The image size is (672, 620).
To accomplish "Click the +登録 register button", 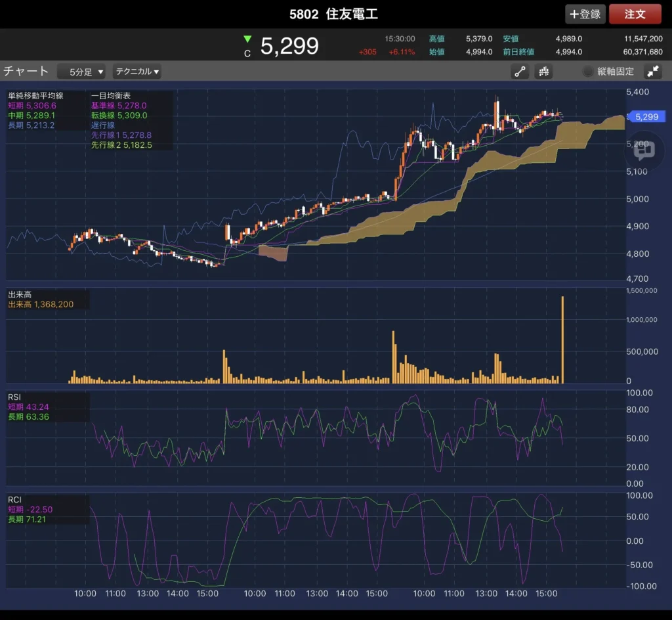I will 585,14.
